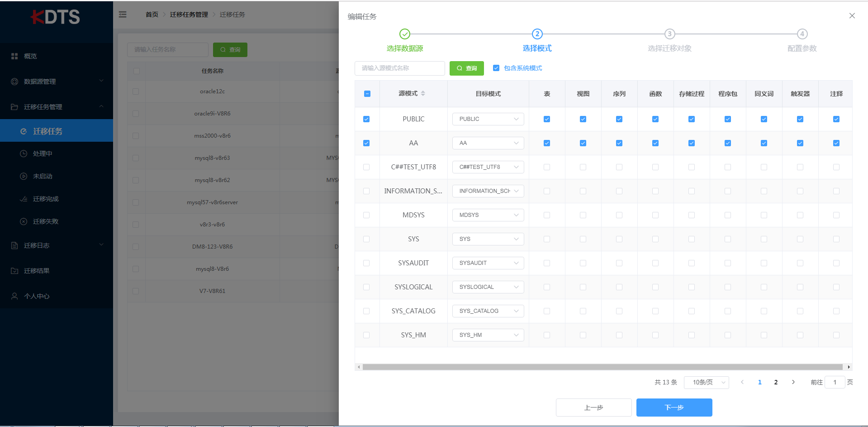Click the 首页 breadcrumb link
The width and height of the screenshot is (868, 427).
(x=152, y=14)
